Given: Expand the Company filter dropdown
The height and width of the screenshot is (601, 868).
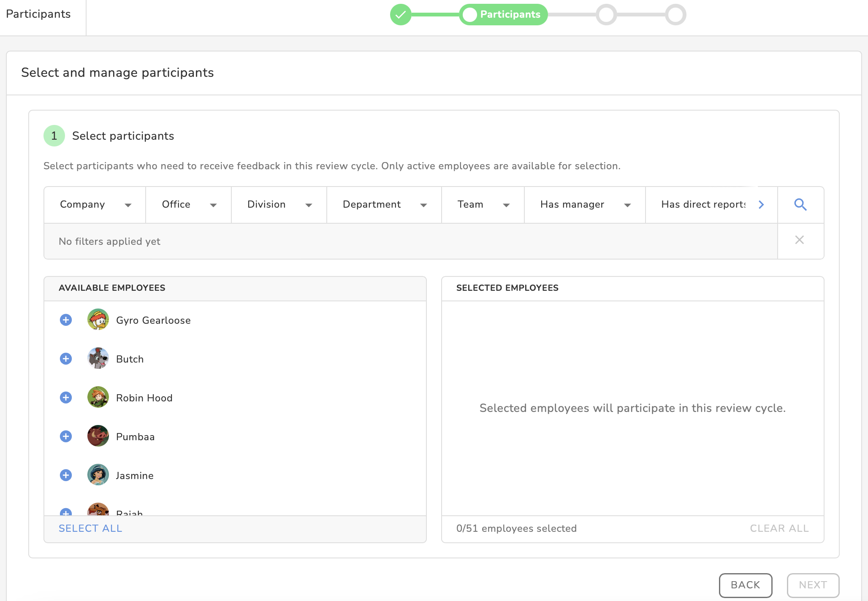Looking at the screenshot, I should tap(95, 205).
